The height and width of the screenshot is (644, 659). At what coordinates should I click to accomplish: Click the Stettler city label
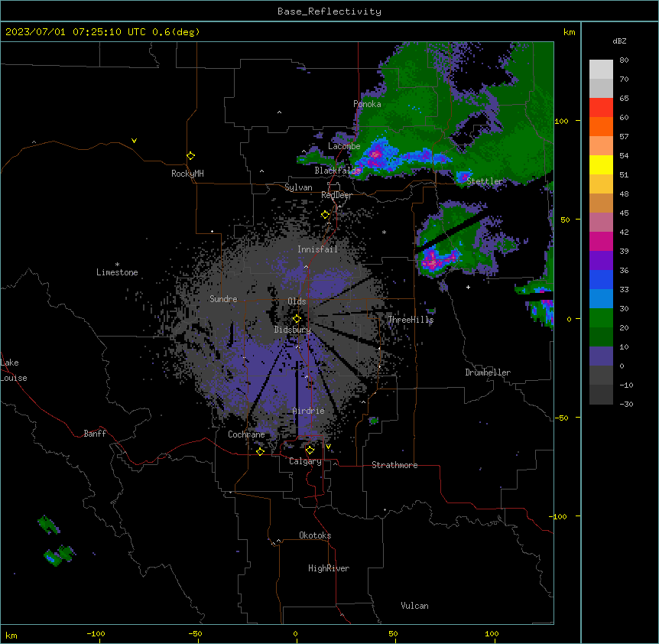point(484,181)
